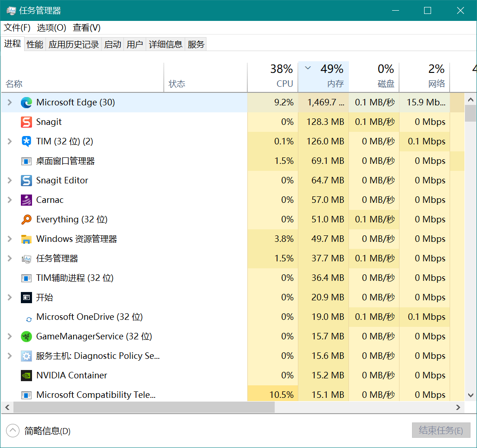
Task: Click the NVIDIA Container icon
Action: pyautogui.click(x=26, y=376)
